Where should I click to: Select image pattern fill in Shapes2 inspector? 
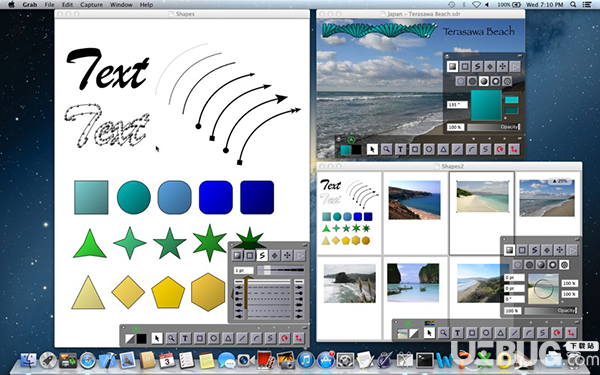(x=564, y=264)
